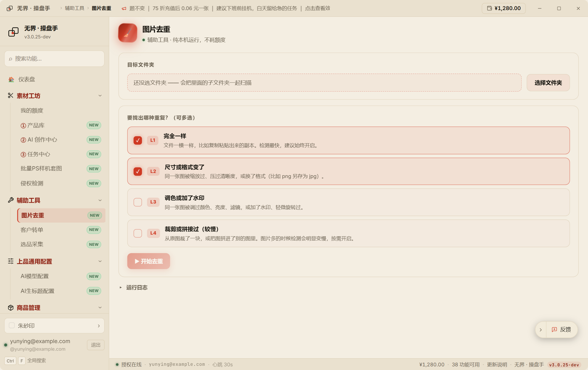The height and width of the screenshot is (370, 588).
Task: Go to 客户转单 tool
Action: click(x=61, y=230)
